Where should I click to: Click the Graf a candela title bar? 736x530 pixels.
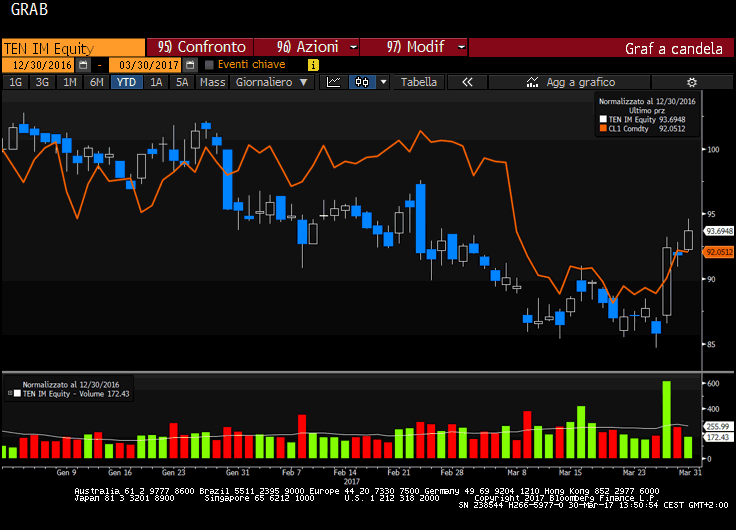[x=601, y=48]
